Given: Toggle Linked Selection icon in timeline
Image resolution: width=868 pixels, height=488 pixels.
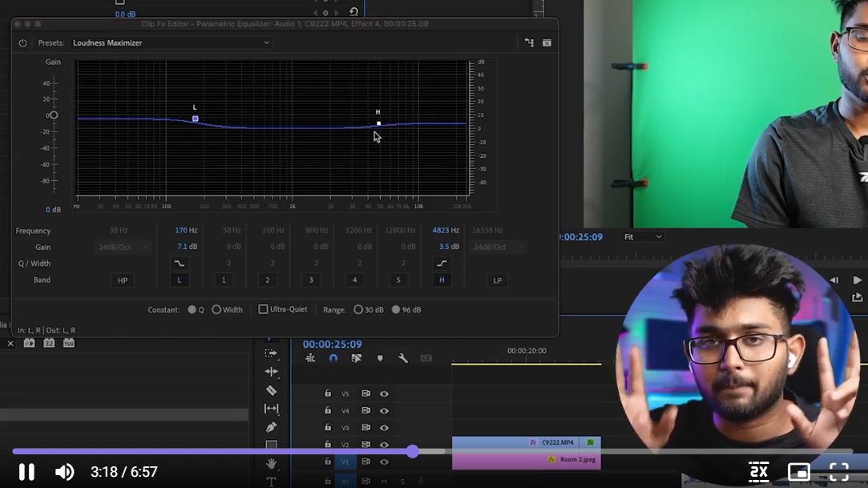Looking at the screenshot, I should point(357,358).
